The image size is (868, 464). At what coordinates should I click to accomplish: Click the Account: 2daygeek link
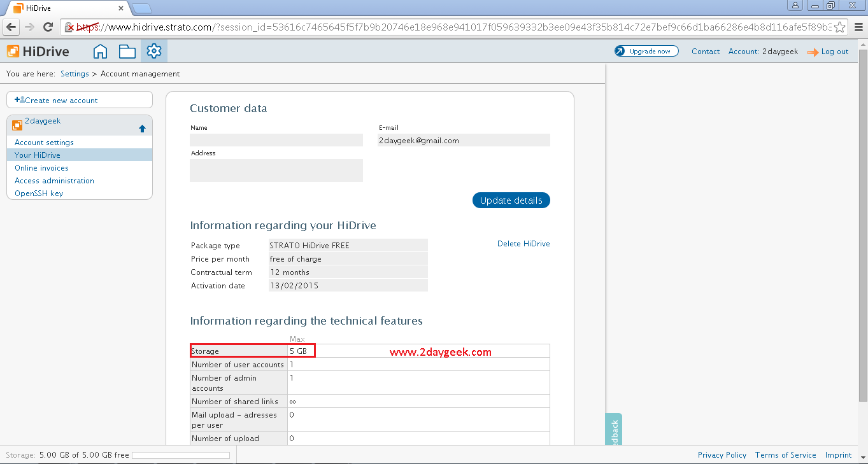(x=763, y=52)
